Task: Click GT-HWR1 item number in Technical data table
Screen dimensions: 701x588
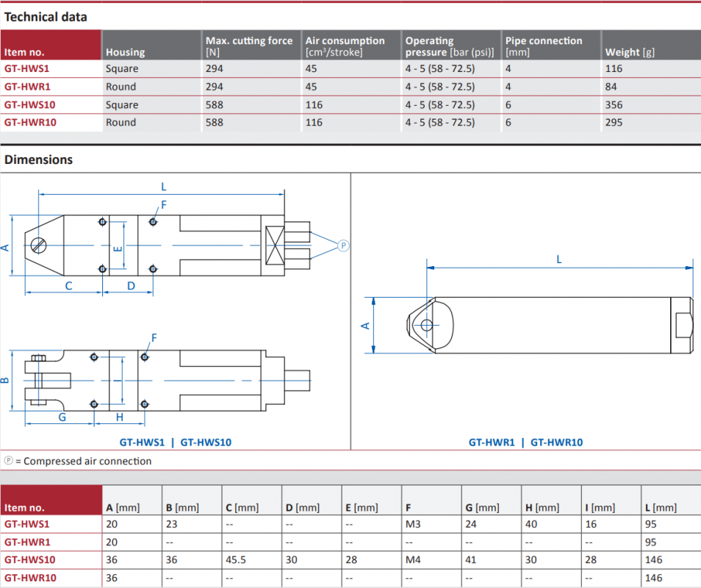Action: (27, 87)
